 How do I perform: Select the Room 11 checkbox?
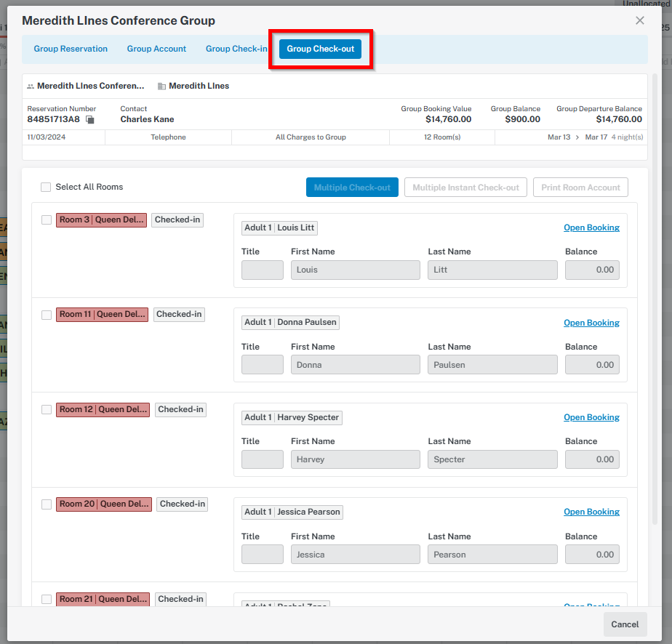pyautogui.click(x=47, y=315)
